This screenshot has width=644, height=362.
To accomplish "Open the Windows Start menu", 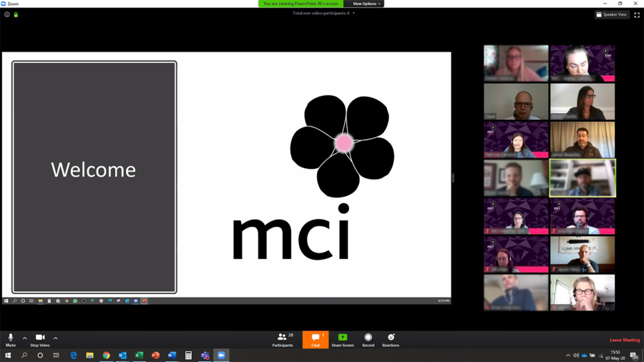I will pyautogui.click(x=8, y=355).
